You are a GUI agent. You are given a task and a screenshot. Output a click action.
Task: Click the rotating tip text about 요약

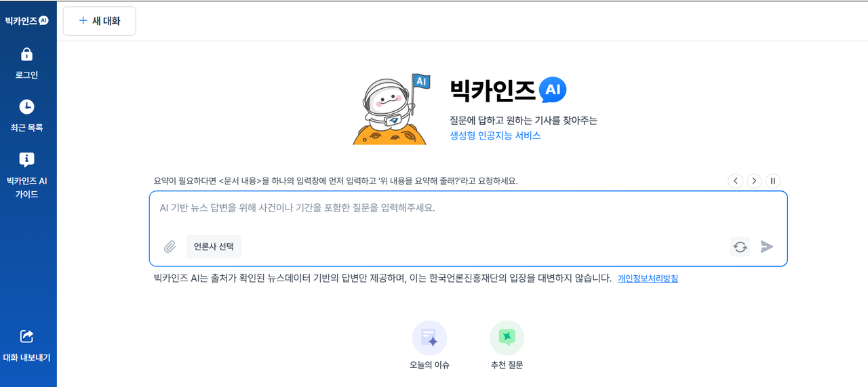336,182
